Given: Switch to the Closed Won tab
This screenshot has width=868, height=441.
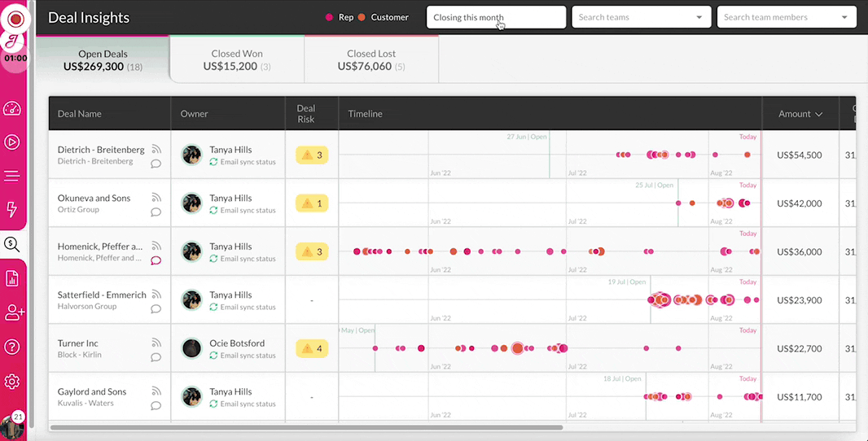Looking at the screenshot, I should coord(237,59).
